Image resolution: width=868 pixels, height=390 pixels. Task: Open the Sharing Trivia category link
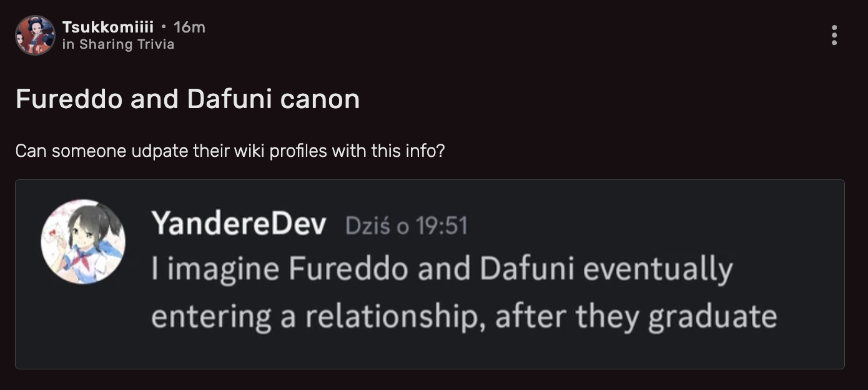(127, 44)
